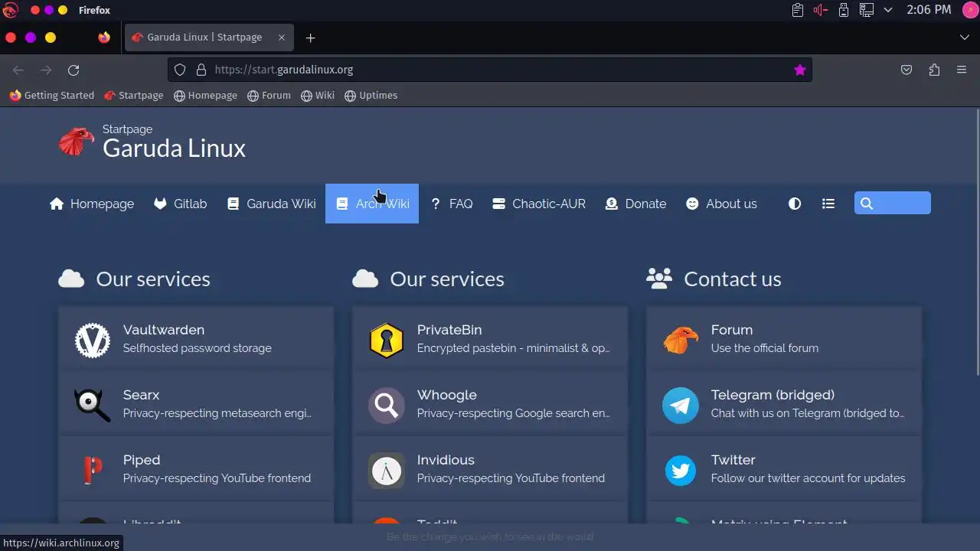Click the Garuda eagle logo in page header

77,142
